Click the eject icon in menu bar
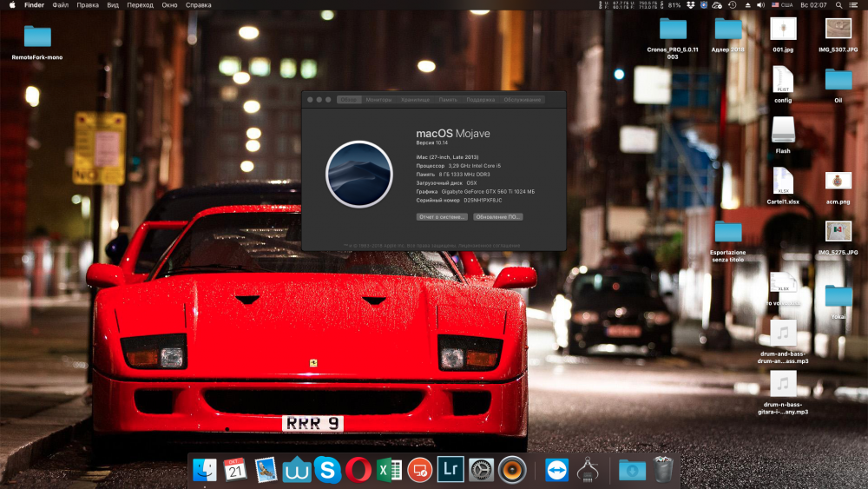Screen dimensions: 868x489 click(x=748, y=5)
